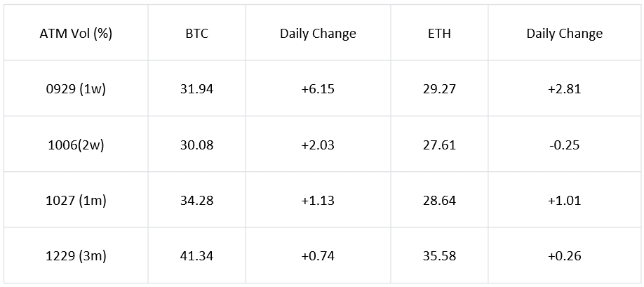This screenshot has height=287, width=644.
Task: Select the 1027 (1m) row label
Action: click(76, 201)
